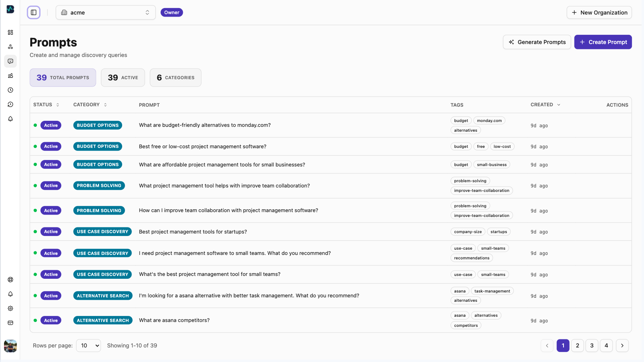Click the Owner role badge
The height and width of the screenshot is (362, 644).
click(172, 13)
